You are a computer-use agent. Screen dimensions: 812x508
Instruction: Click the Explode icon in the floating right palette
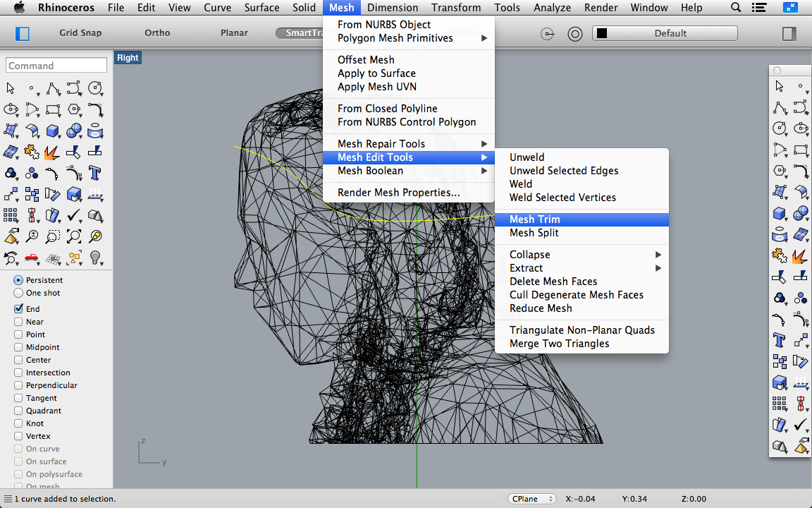801,256
